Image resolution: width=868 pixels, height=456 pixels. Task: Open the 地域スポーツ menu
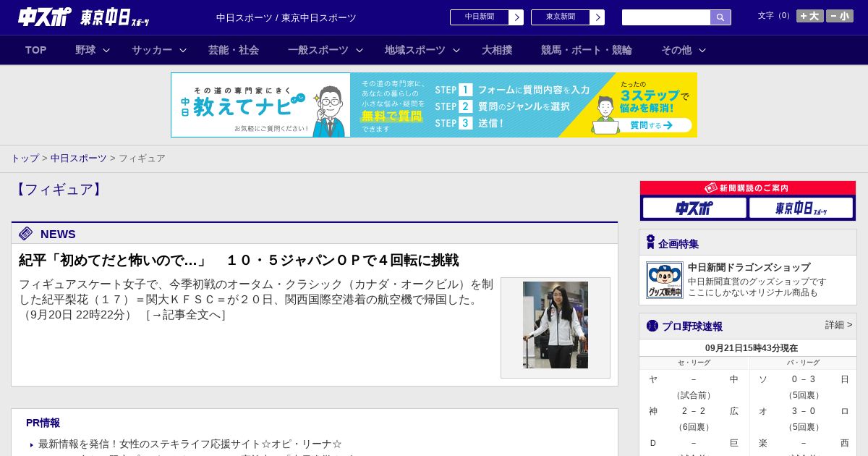point(415,50)
